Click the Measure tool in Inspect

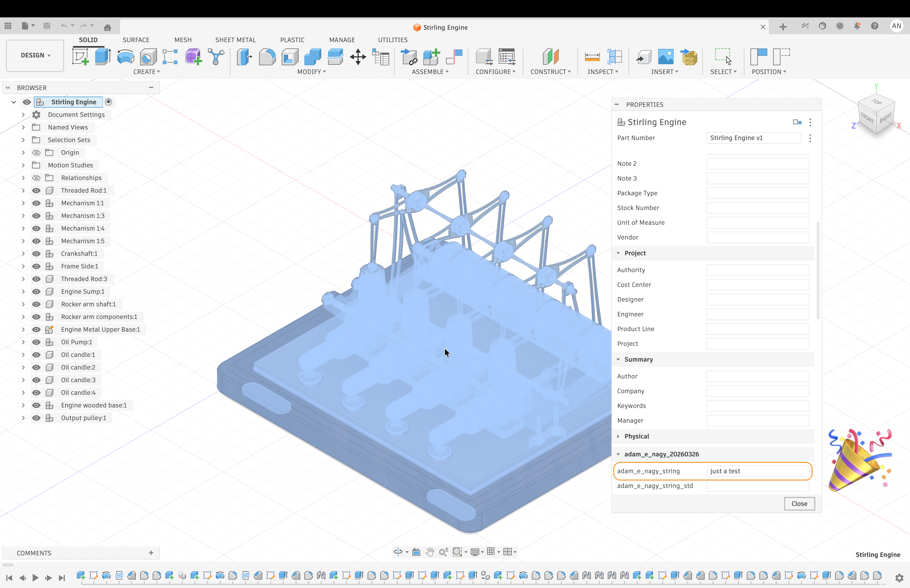point(592,57)
